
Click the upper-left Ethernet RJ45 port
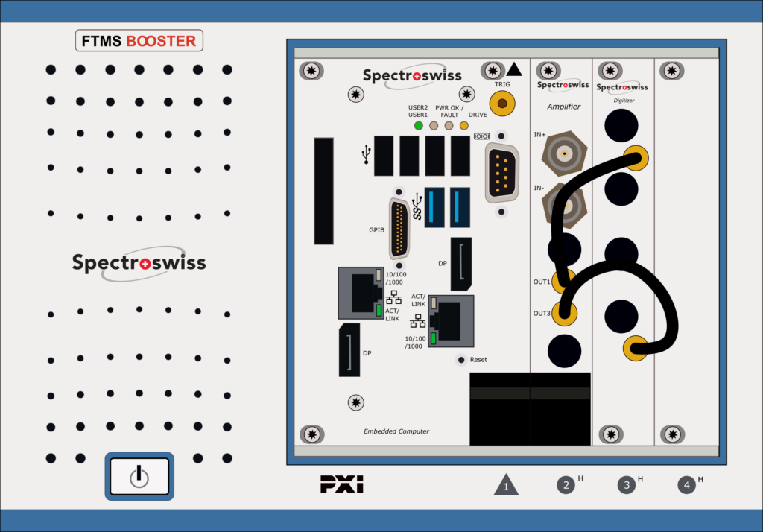pyautogui.click(x=361, y=293)
